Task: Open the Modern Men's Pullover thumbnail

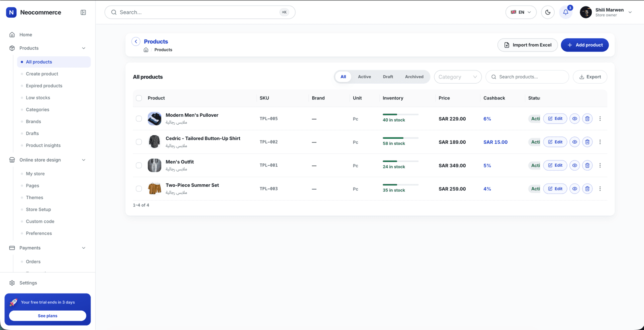Action: click(155, 119)
